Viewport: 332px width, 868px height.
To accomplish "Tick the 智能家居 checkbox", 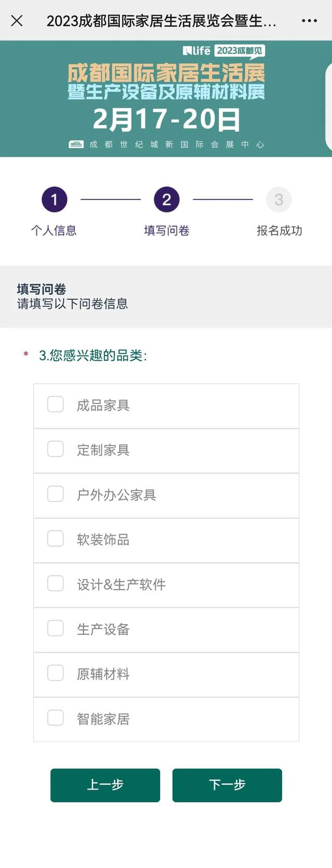I will (x=56, y=718).
